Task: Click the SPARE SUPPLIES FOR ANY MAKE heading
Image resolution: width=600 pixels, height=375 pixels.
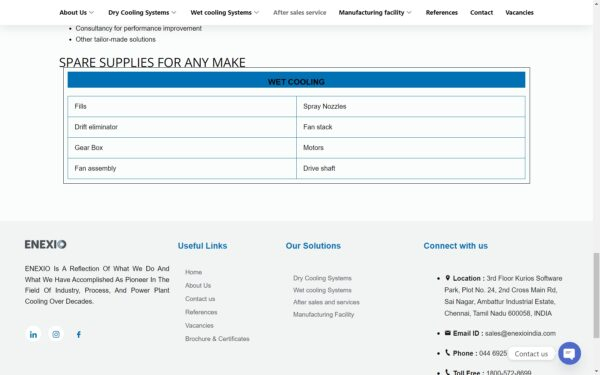Action: (152, 62)
